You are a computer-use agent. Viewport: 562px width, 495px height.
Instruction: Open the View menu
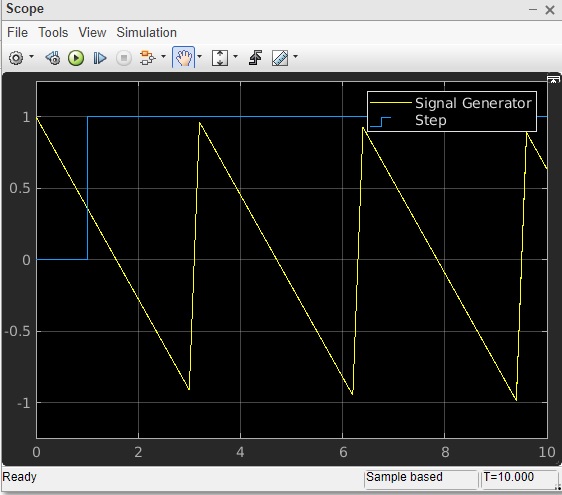pos(92,33)
